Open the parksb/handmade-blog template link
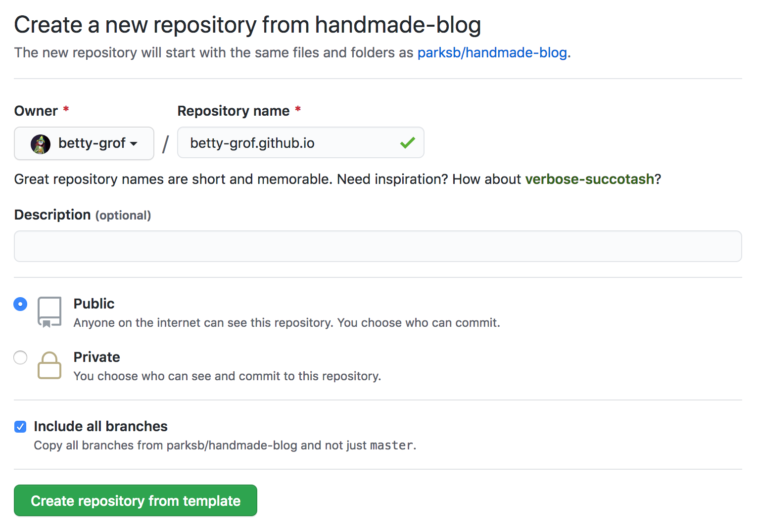The width and height of the screenshot is (758, 532). [x=492, y=52]
